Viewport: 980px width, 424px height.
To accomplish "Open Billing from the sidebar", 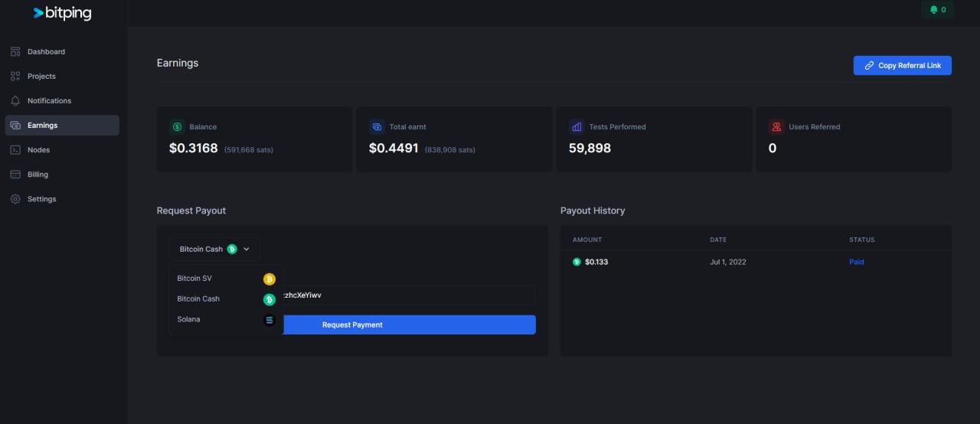I will [38, 174].
